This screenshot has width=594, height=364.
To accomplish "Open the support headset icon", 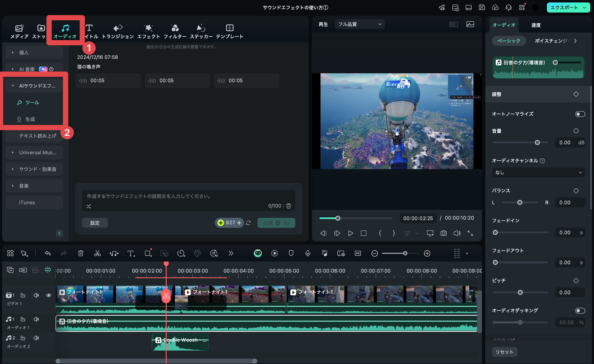I will (508, 7).
